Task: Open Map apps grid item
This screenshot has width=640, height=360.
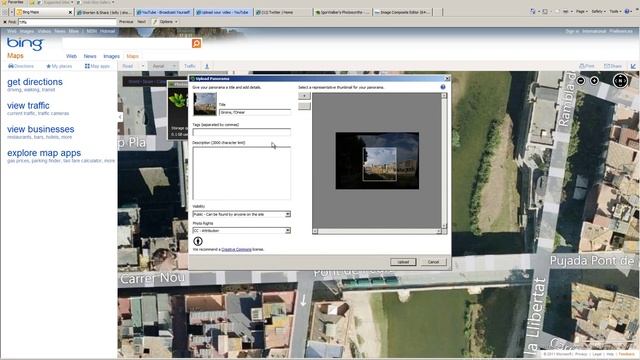Action: [x=97, y=66]
